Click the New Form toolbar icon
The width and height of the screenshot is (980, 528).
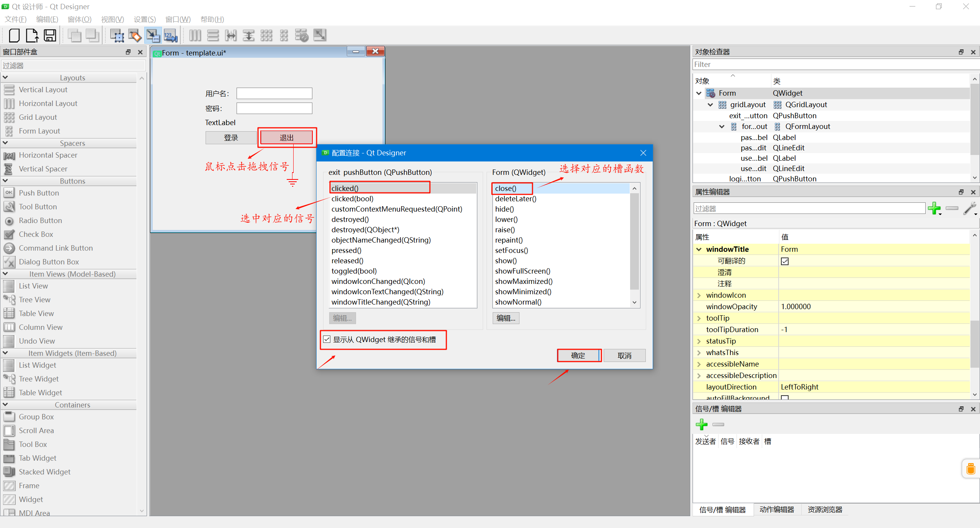pos(14,36)
